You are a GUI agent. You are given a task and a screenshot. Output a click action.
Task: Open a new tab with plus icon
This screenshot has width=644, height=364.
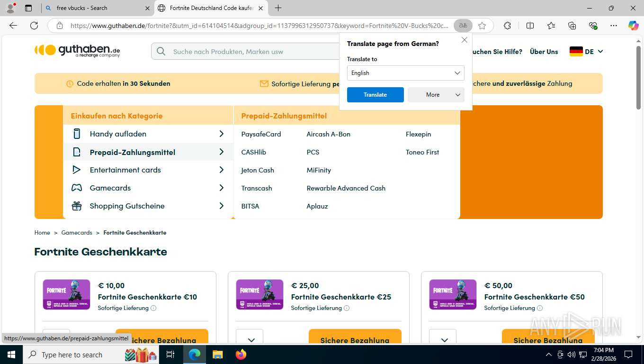278,8
